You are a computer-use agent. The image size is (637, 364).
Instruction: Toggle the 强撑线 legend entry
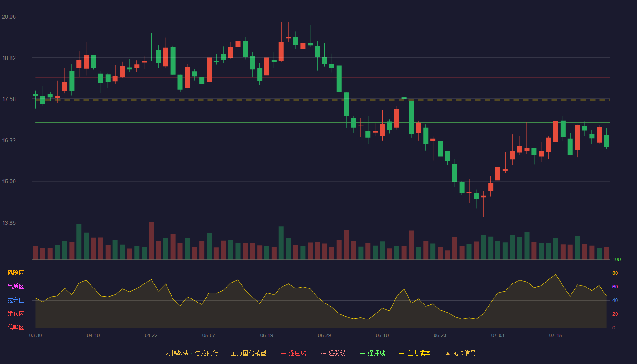(x=373, y=353)
